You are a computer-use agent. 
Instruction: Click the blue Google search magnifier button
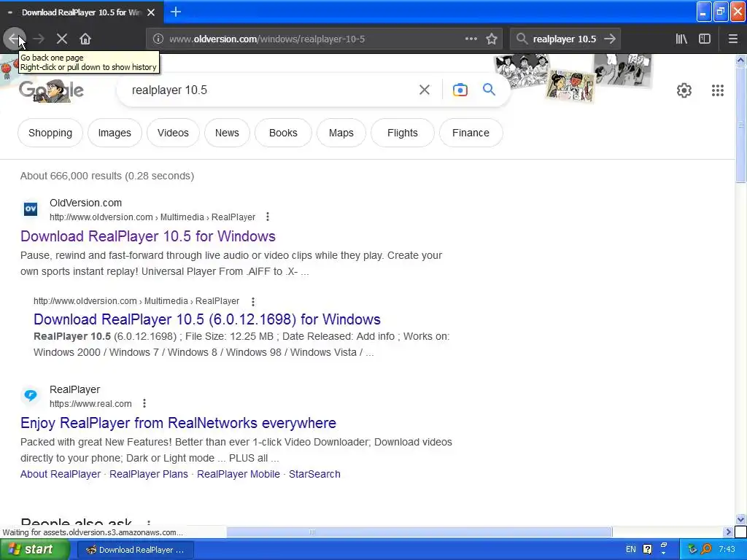click(489, 89)
